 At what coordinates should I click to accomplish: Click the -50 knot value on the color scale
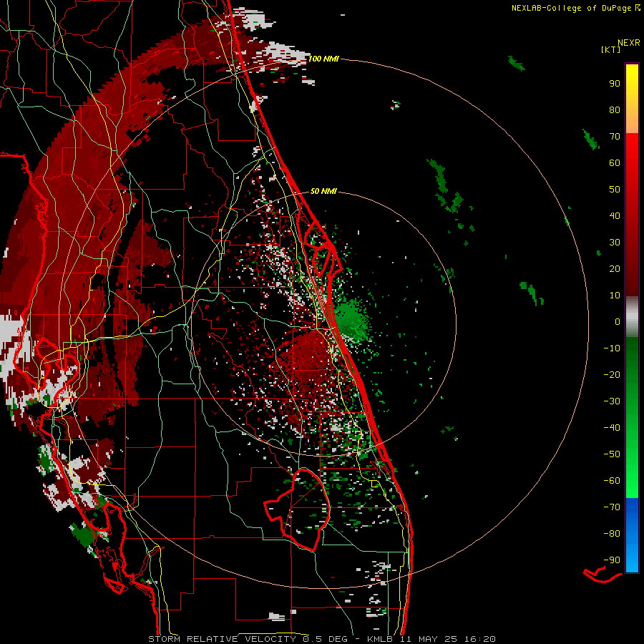click(612, 454)
